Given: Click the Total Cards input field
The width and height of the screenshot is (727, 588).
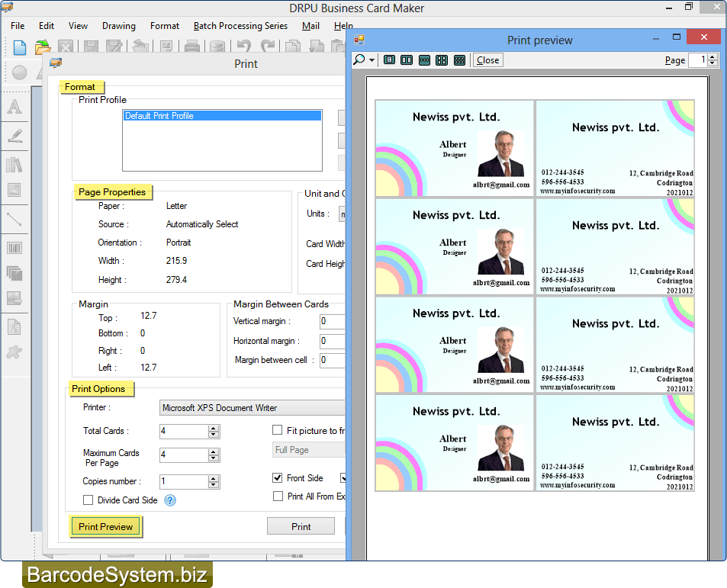Looking at the screenshot, I should [184, 431].
